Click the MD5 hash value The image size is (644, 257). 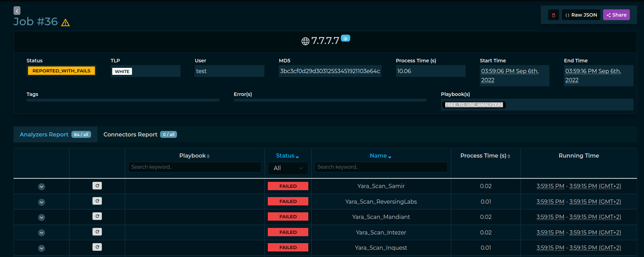tap(330, 71)
